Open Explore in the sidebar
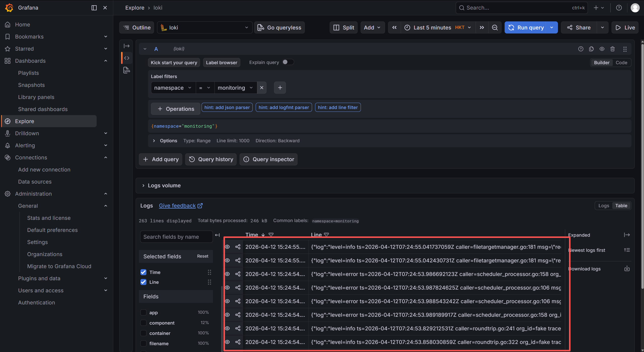The image size is (644, 352). (49, 121)
